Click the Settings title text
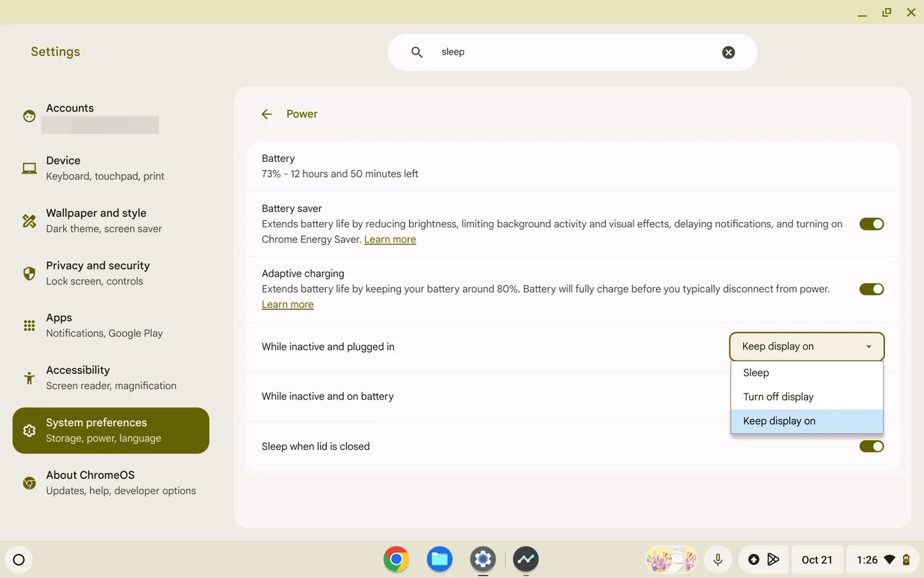This screenshot has width=924, height=578. tap(55, 52)
